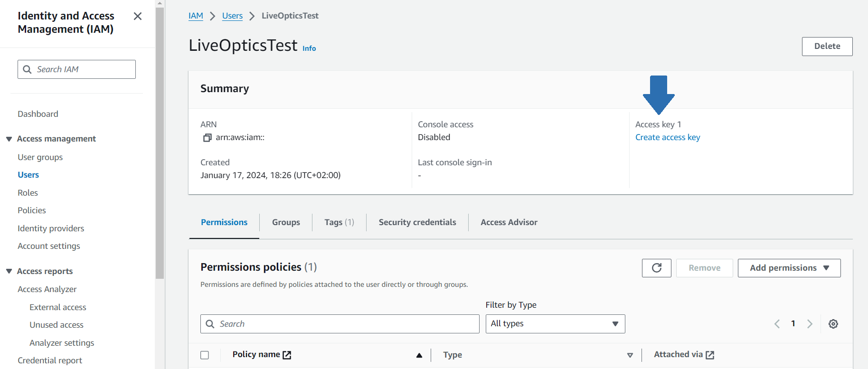This screenshot has width=868, height=369.
Task: Click the Remove policy button
Action: coord(704,268)
